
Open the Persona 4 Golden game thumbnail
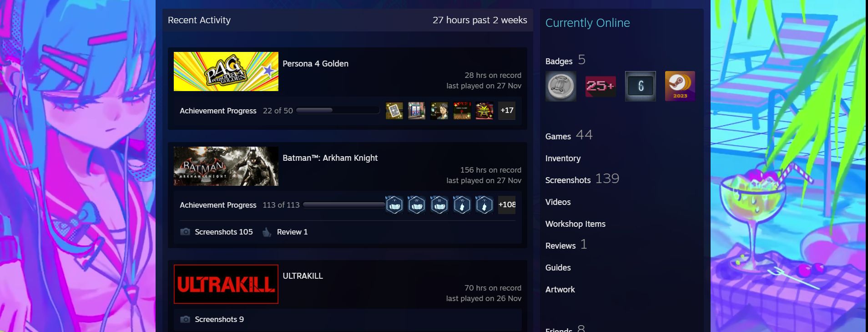pos(226,72)
